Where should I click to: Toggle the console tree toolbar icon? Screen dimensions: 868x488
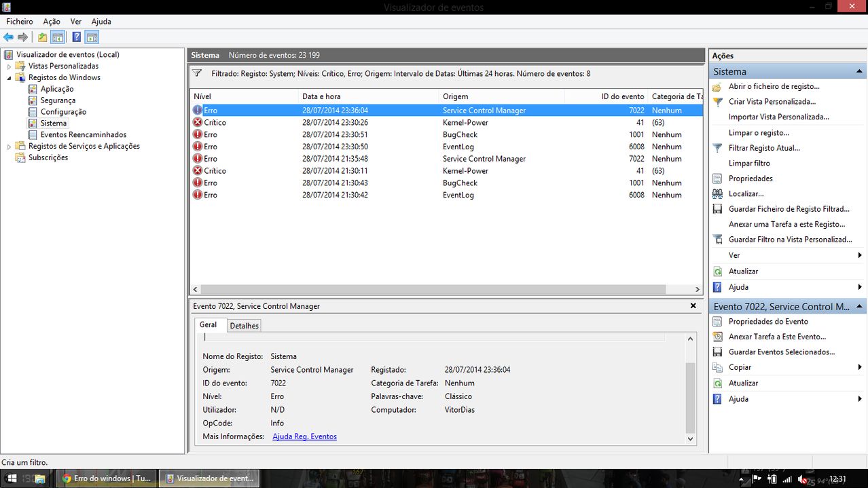pos(58,37)
